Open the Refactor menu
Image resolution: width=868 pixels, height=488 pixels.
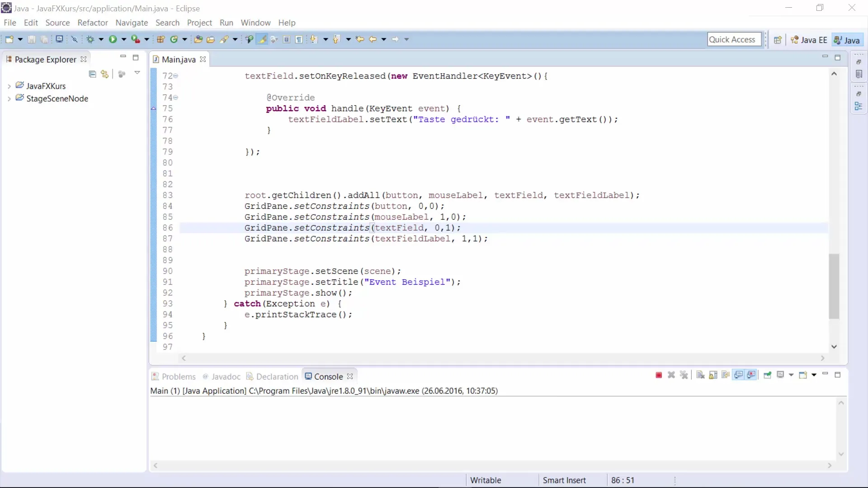click(x=93, y=23)
